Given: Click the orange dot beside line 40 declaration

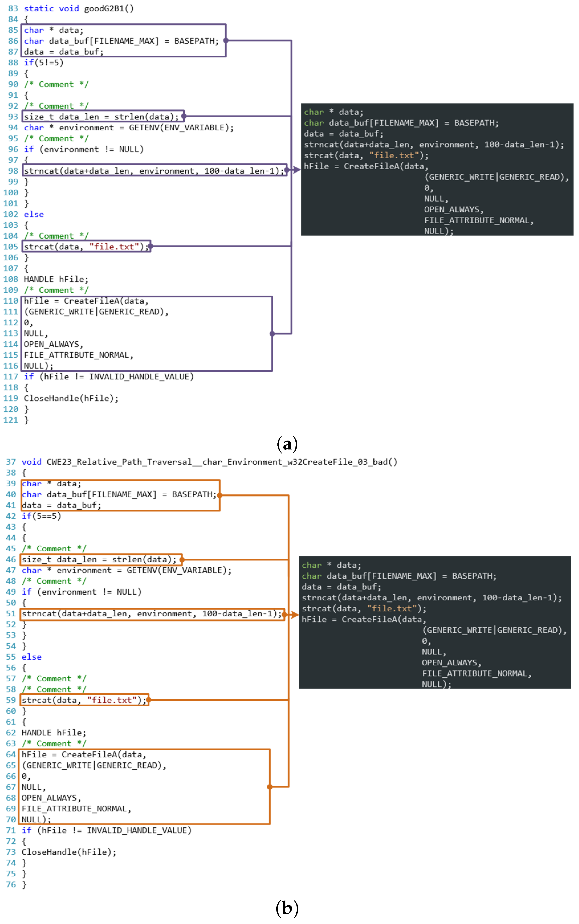Looking at the screenshot, I should 220,495.
